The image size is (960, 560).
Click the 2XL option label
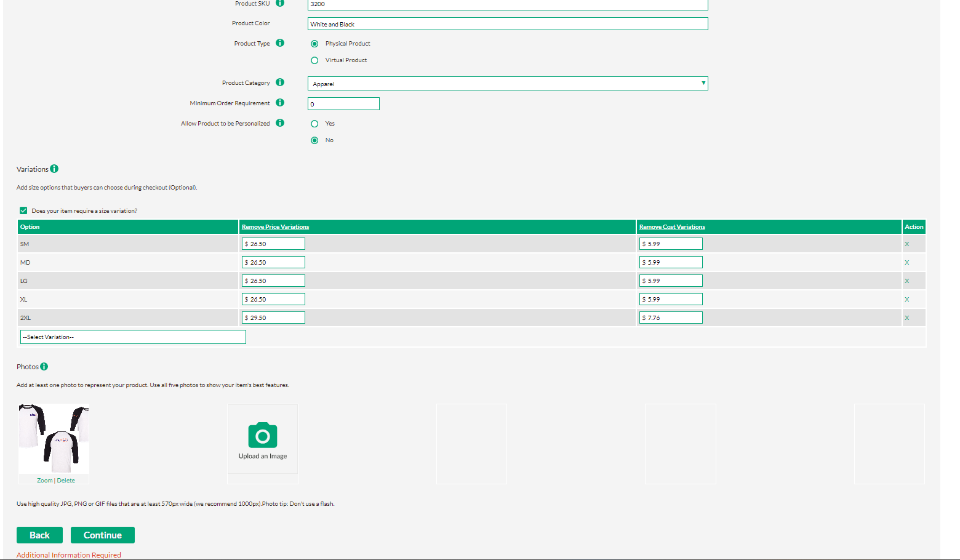25,318
